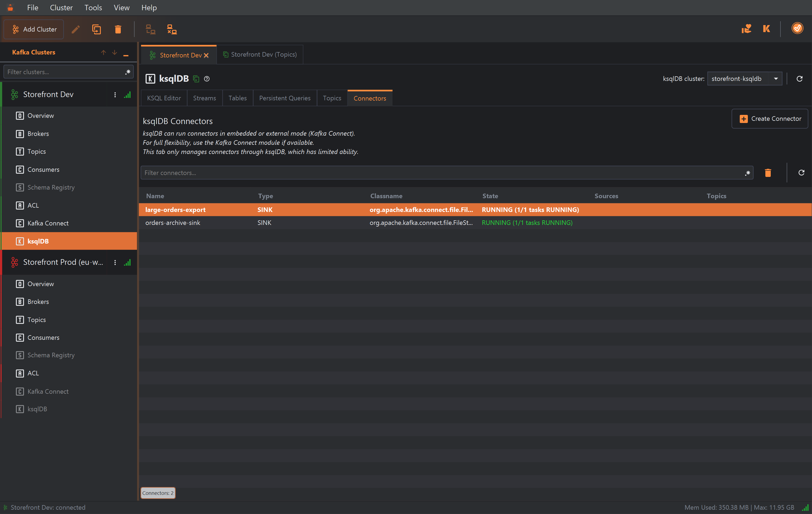
Task: Toggle regex mode in connectors filter
Action: pos(747,173)
